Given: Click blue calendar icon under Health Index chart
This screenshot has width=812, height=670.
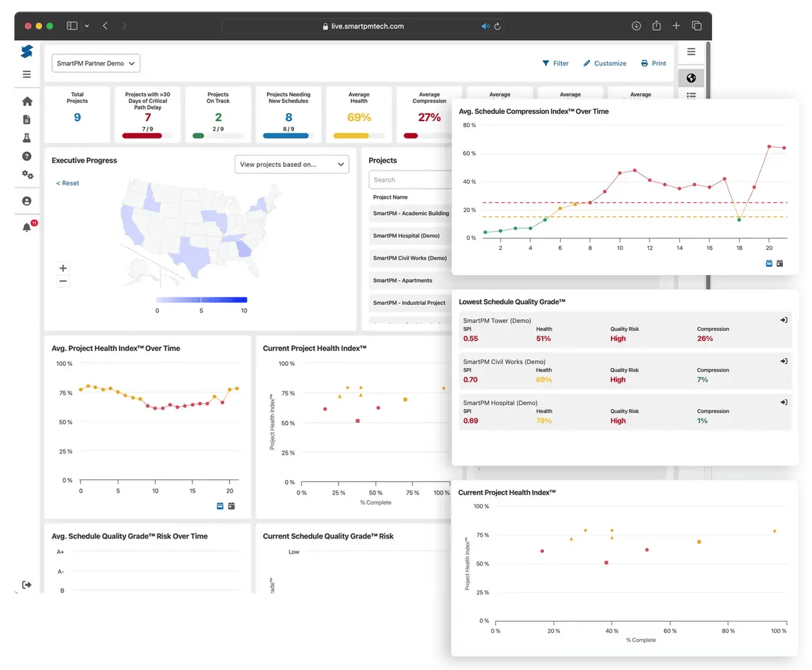Looking at the screenshot, I should (x=220, y=506).
